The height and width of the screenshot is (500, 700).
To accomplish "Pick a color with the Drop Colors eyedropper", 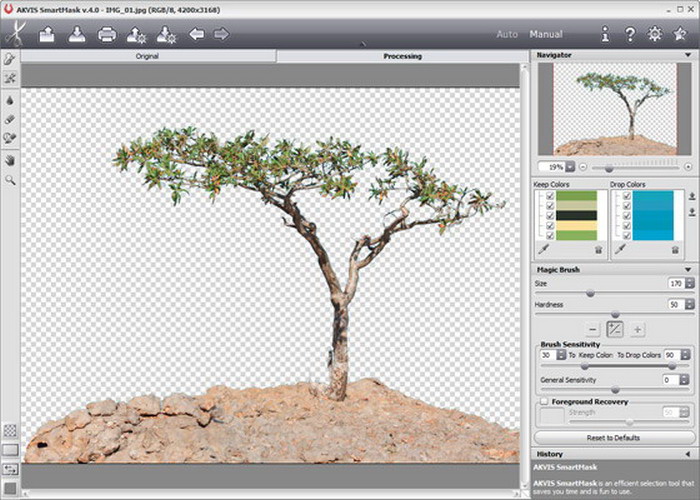I will [620, 249].
